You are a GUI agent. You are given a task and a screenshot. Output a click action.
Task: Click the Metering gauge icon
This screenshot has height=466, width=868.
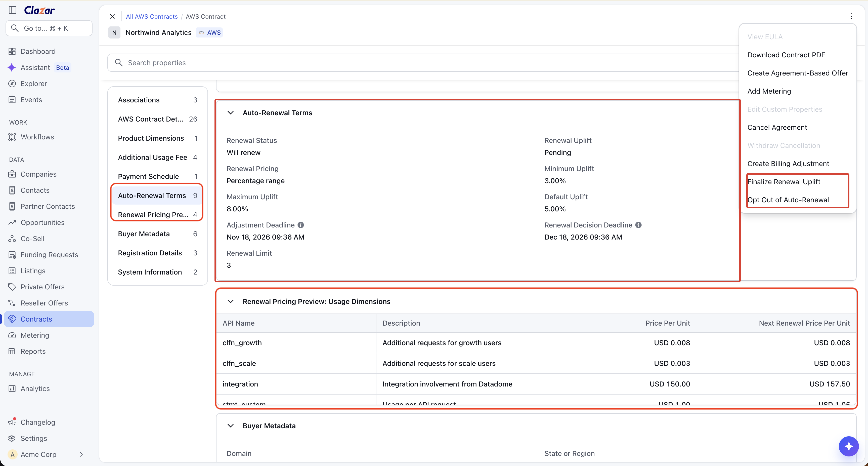point(12,335)
